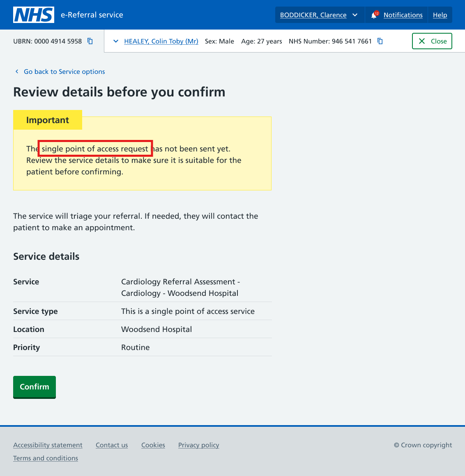This screenshot has height=476, width=465.
Task: Select the UBRN: 0000 4914 5958 text
Action: point(47,41)
